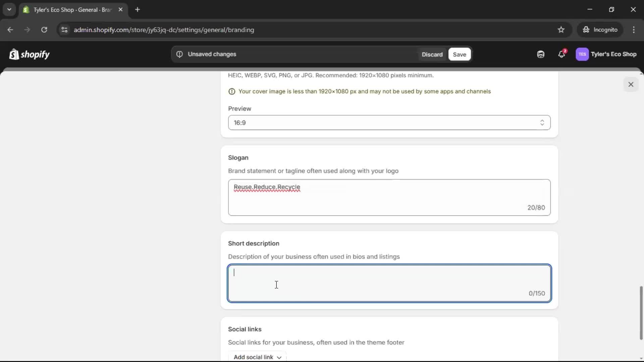Click the cover image warning info icon
This screenshot has height=362, width=644.
click(232, 91)
